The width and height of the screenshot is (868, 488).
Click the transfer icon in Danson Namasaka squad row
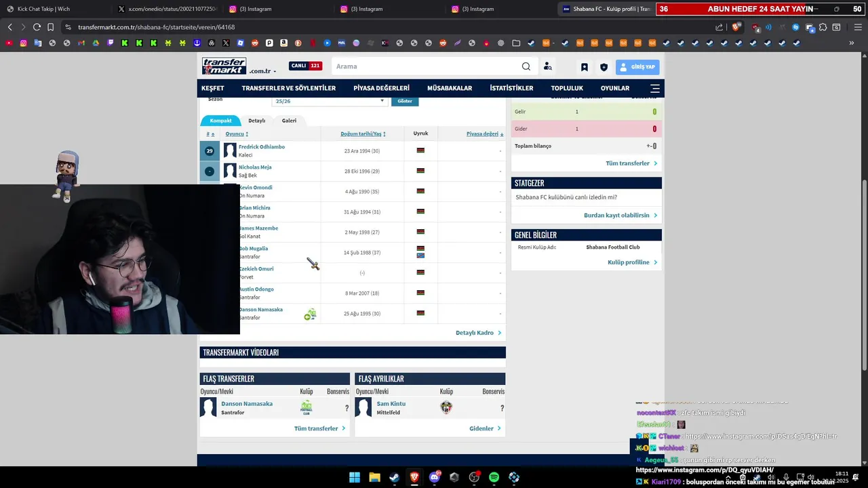pyautogui.click(x=310, y=314)
